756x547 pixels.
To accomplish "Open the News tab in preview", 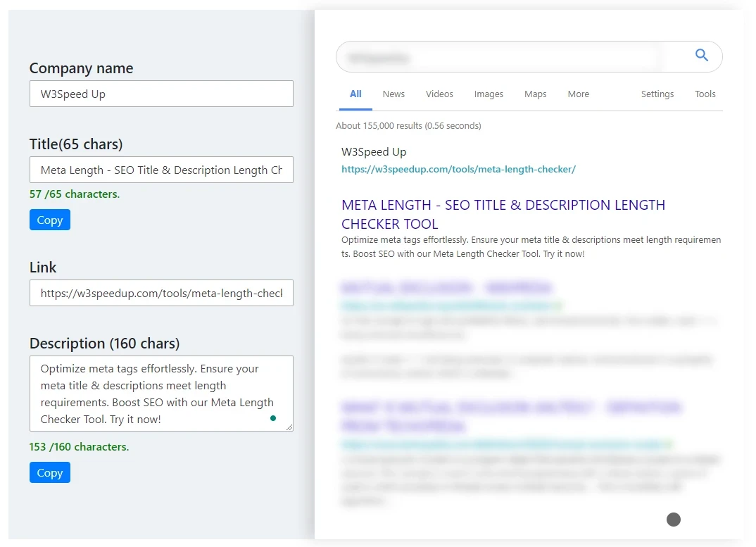I will point(393,94).
